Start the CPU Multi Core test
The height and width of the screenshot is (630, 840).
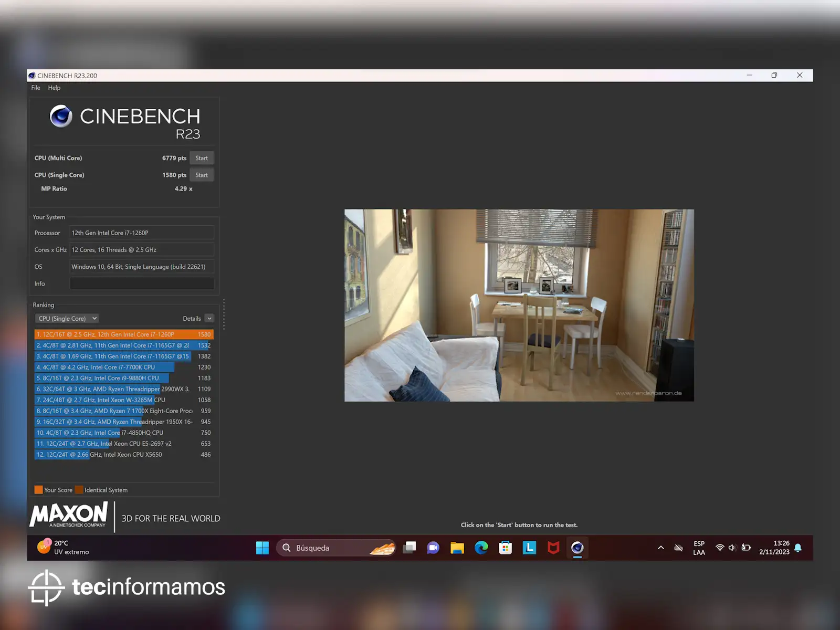(x=202, y=158)
